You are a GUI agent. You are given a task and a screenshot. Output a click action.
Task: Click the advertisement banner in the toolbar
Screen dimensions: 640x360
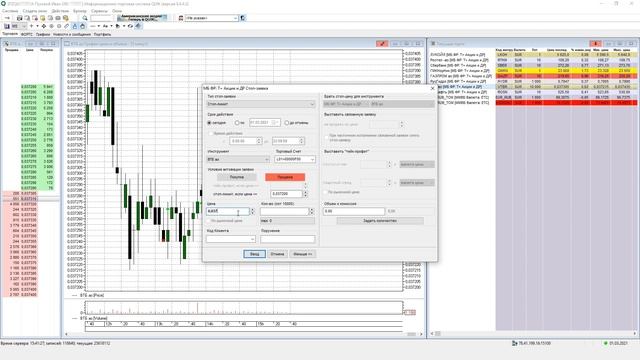(x=142, y=18)
